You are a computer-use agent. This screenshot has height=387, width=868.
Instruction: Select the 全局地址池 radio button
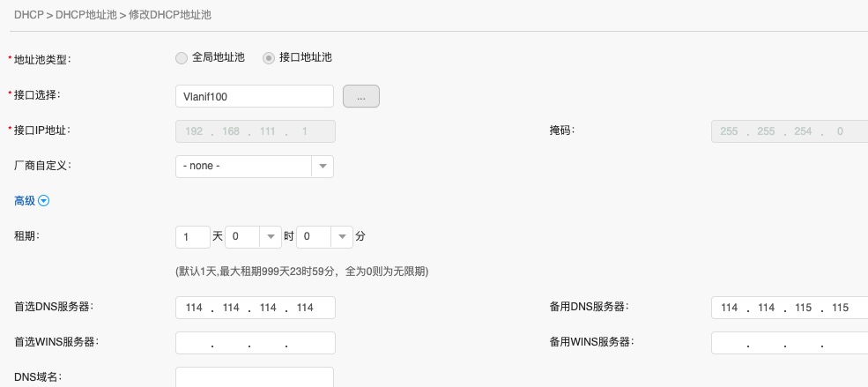click(x=182, y=58)
